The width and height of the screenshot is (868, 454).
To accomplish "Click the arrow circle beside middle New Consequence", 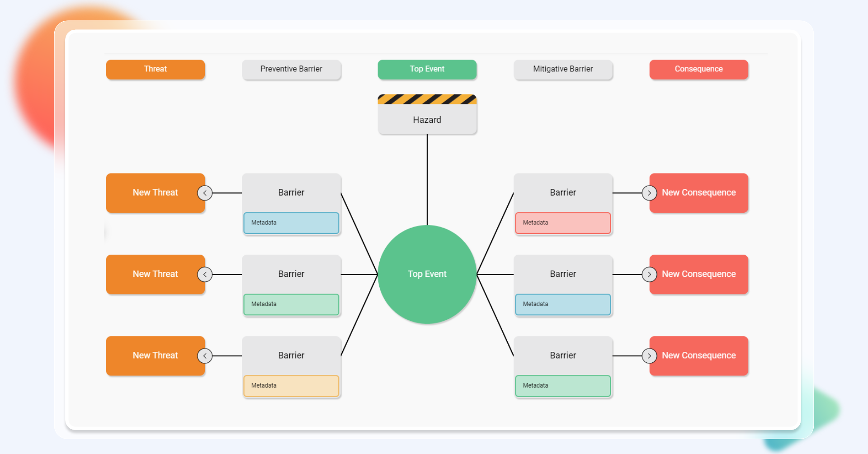I will (650, 274).
